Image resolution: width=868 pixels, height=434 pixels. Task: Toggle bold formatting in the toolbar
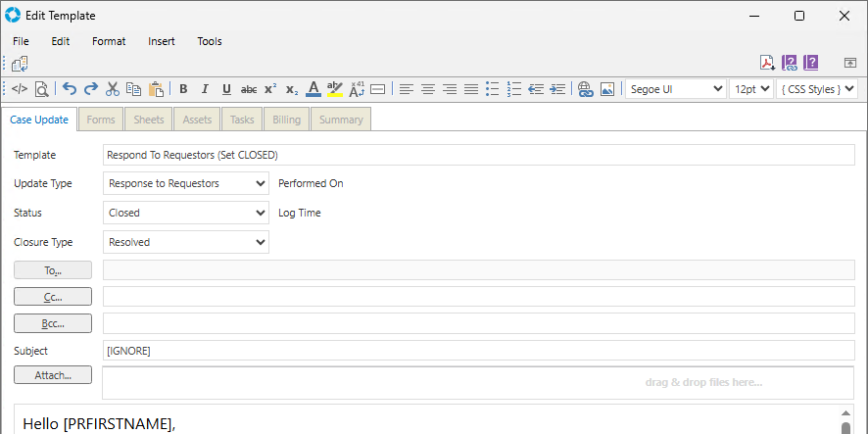tap(183, 89)
